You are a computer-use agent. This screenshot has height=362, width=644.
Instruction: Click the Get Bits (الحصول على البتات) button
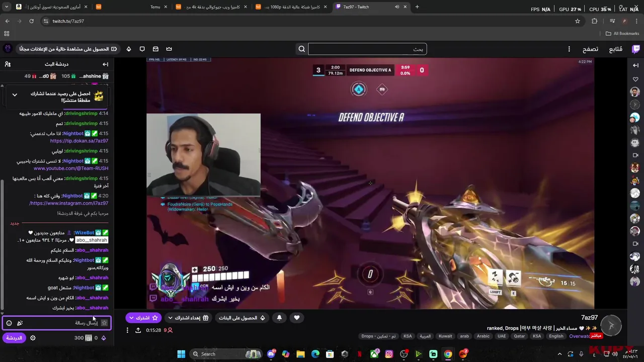coord(242,318)
